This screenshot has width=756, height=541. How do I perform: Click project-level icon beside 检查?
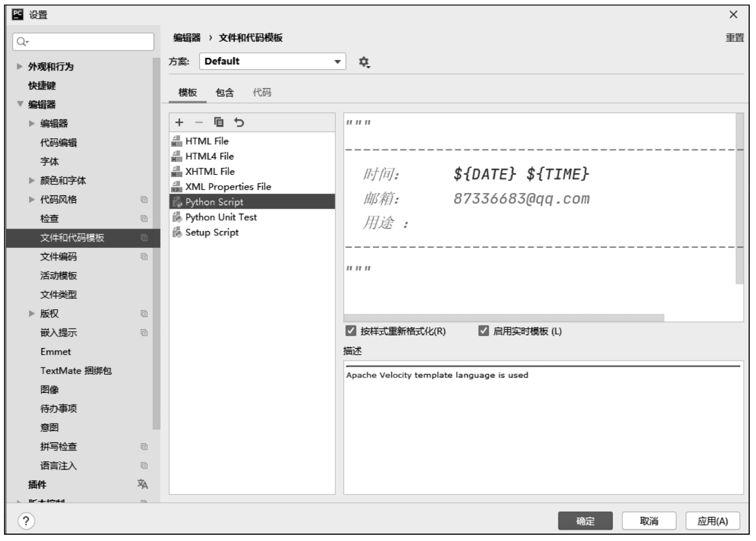point(144,219)
